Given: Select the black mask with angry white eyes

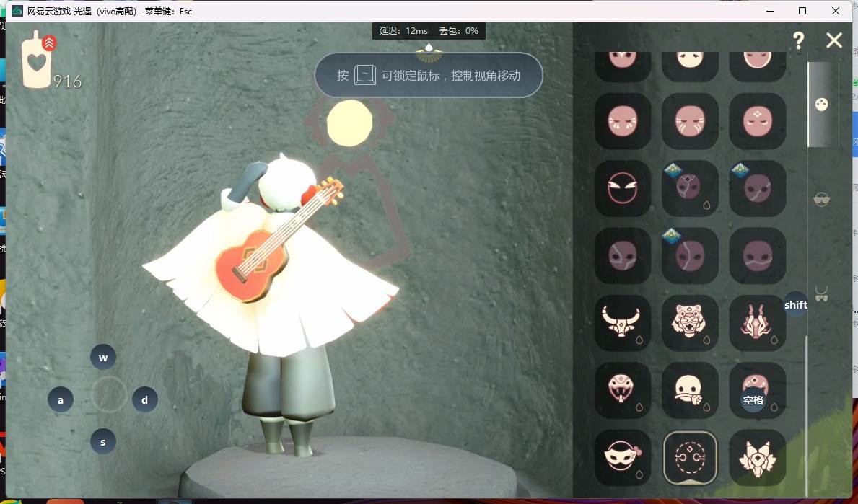Looking at the screenshot, I should [622, 188].
